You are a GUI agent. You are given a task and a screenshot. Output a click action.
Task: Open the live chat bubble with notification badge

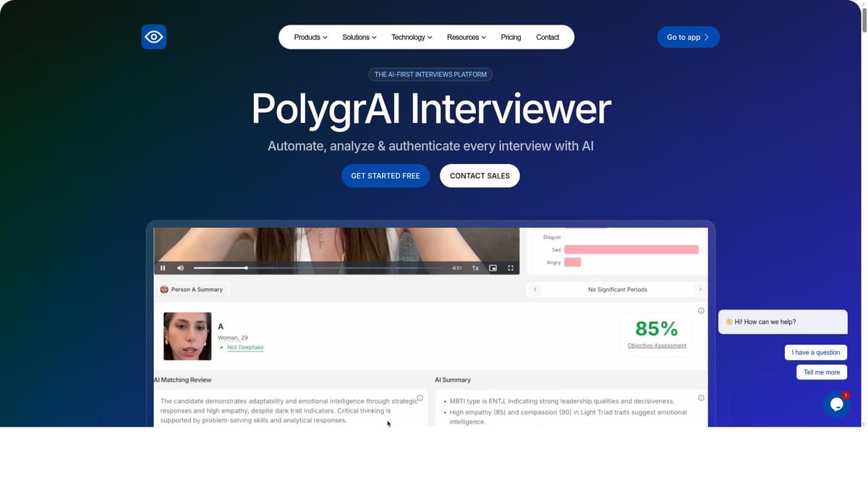(836, 404)
